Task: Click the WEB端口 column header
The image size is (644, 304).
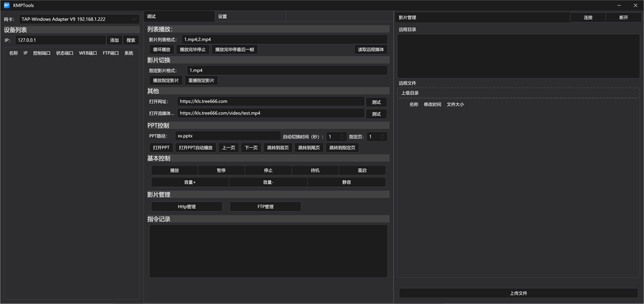Action: point(88,53)
